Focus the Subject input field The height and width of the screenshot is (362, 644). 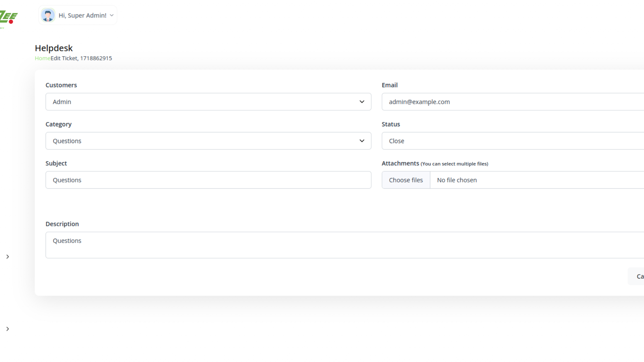click(x=208, y=180)
